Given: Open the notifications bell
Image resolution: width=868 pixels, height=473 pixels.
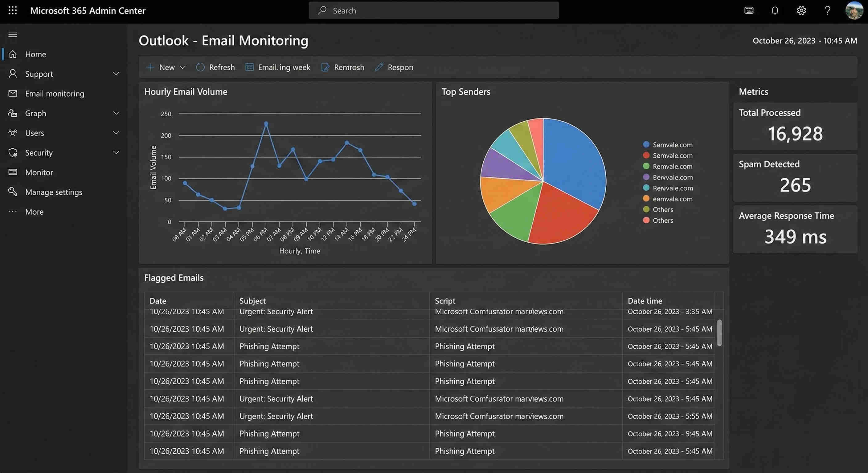Looking at the screenshot, I should click(775, 10).
